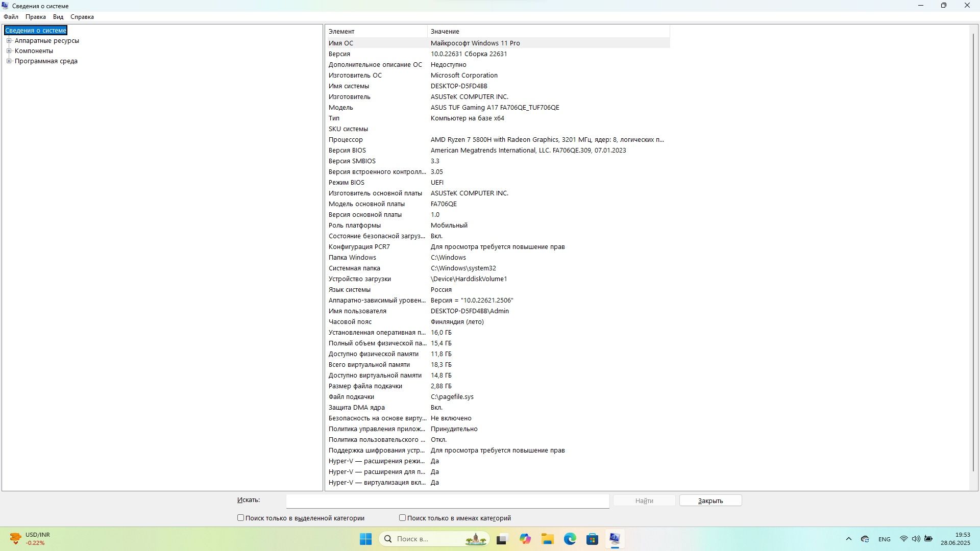The image size is (980, 551).
Task: Select the Роль платформы row
Action: click(x=498, y=226)
